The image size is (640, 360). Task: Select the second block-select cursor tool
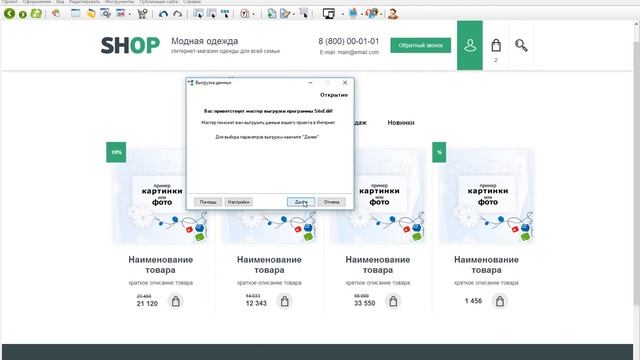[x=211, y=13]
